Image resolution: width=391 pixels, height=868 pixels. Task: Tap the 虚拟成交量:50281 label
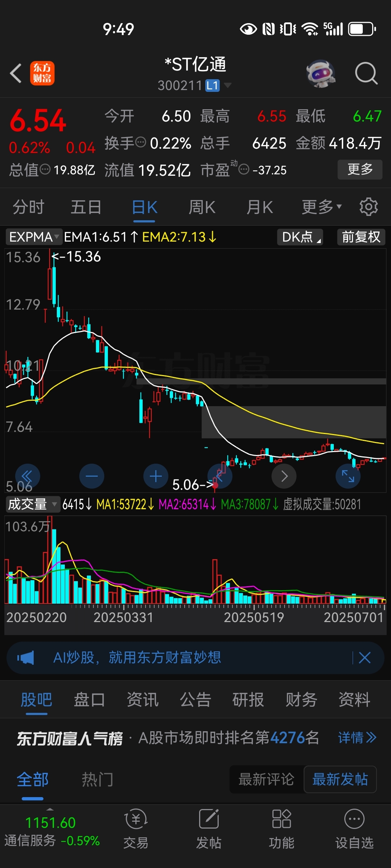tap(322, 504)
